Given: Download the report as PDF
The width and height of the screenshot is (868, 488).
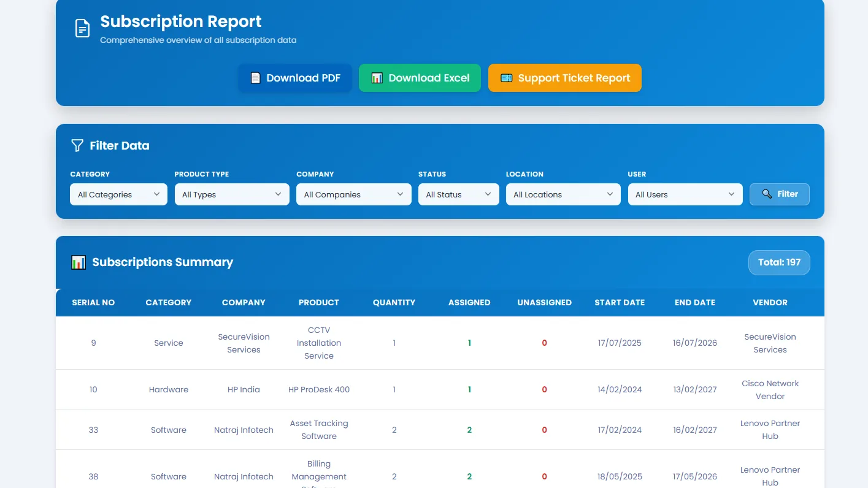Looking at the screenshot, I should tap(295, 78).
